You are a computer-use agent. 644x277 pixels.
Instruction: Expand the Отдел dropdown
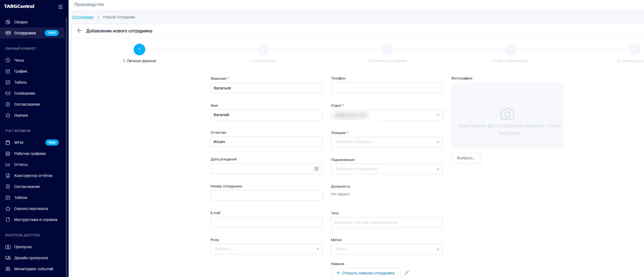[x=387, y=115]
